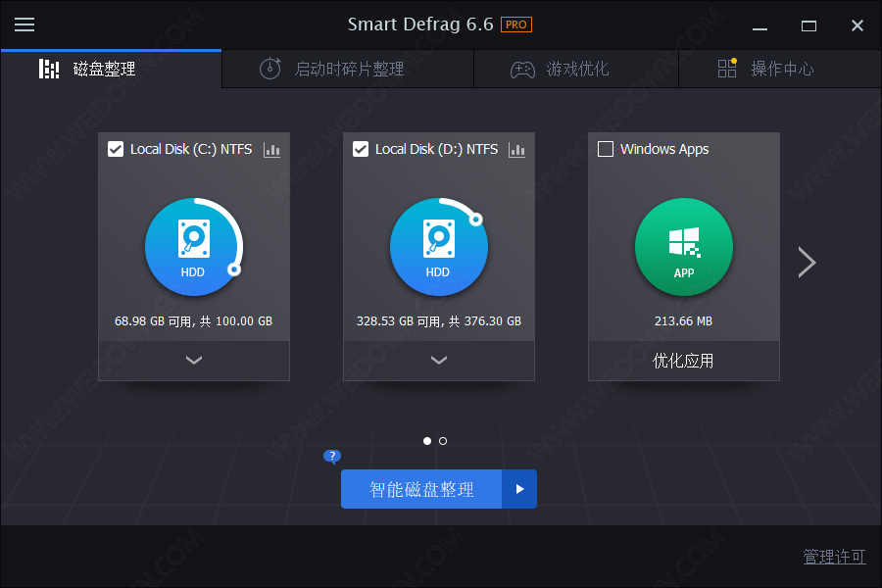Switch to the 操作中心 tab
Image resolution: width=882 pixels, height=588 pixels.
[x=780, y=69]
